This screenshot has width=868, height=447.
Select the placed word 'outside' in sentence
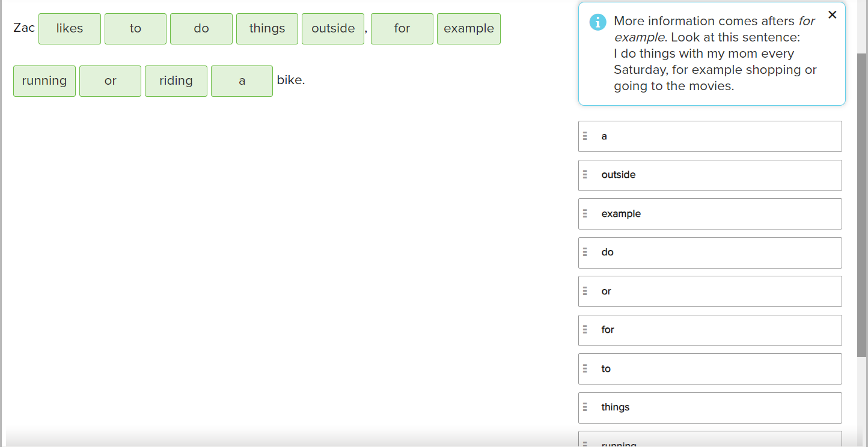tap(333, 29)
